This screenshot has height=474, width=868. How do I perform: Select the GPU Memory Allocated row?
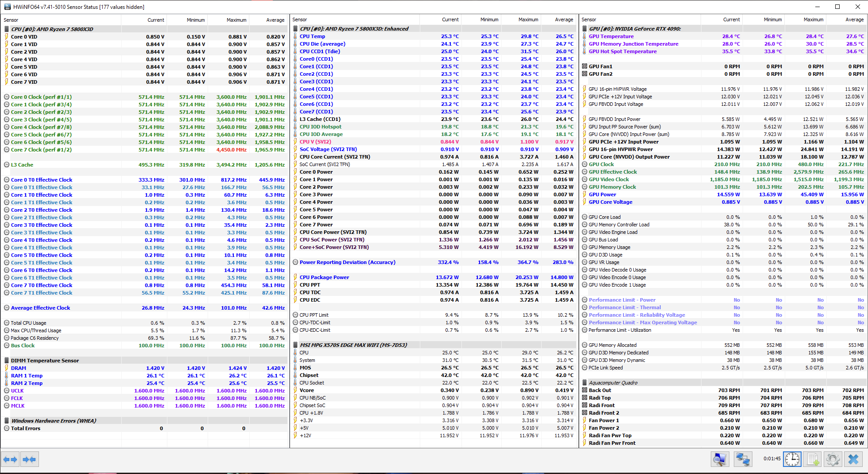pos(723,345)
